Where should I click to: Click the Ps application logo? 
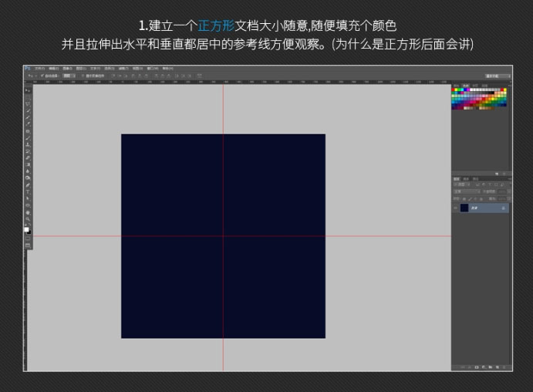27,69
